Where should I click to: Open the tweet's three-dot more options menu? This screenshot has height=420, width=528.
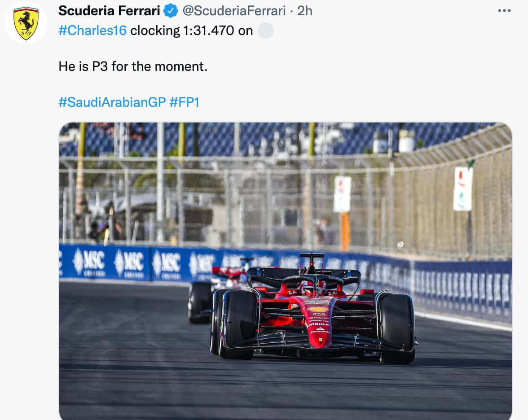504,11
